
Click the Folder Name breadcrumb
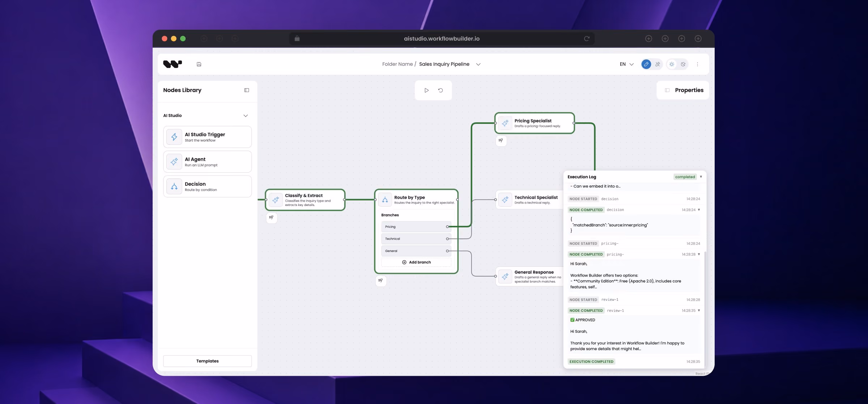397,64
